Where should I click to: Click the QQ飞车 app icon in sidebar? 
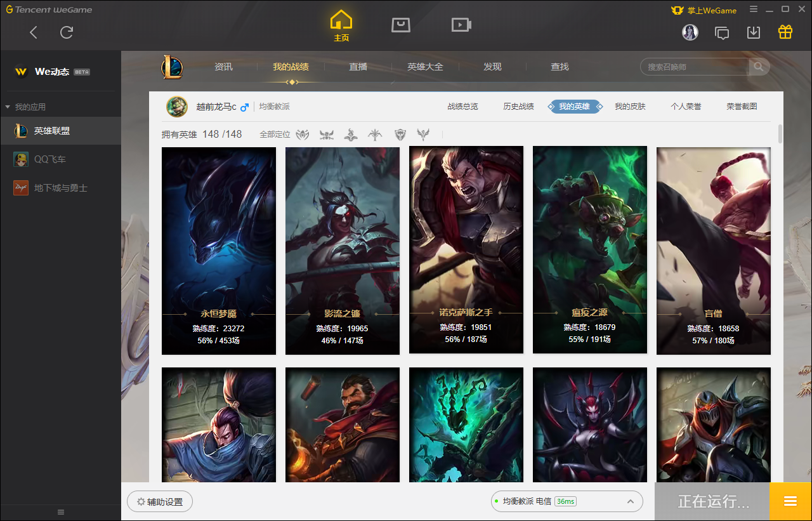[x=21, y=159]
